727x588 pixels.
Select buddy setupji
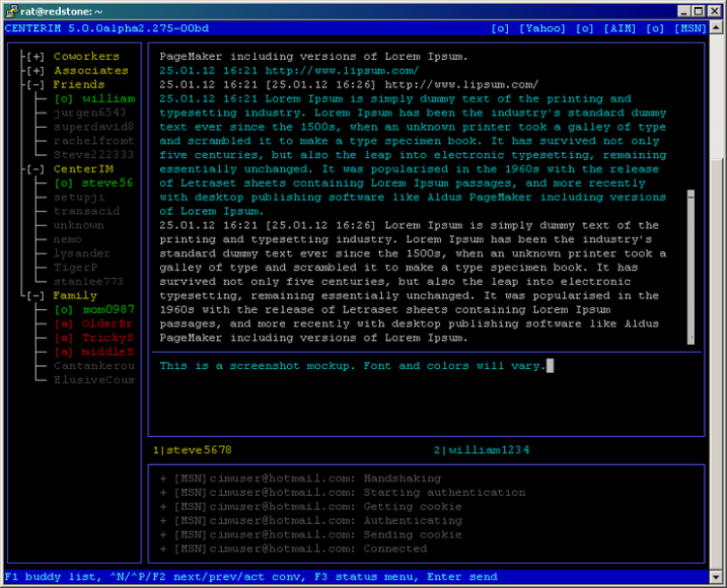(79, 197)
